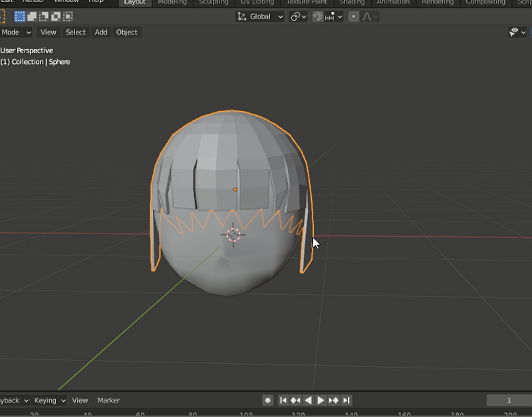
Task: Toggle the snap magnet icon
Action: click(x=317, y=17)
